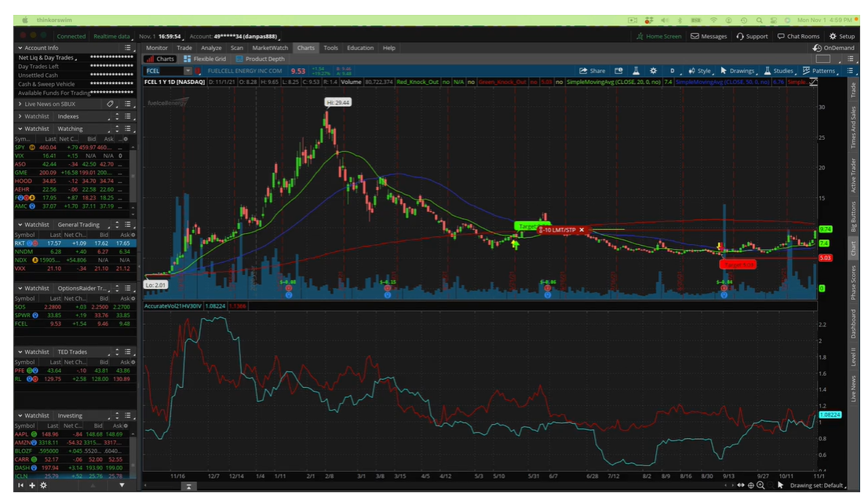Select the pointer cursor icon below chart
The width and height of the screenshot is (868, 504).
tap(781, 485)
